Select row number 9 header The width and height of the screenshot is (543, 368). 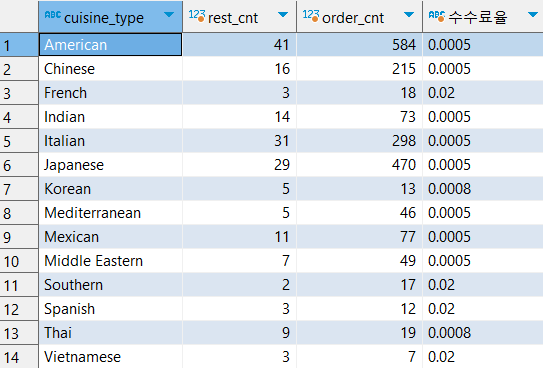click(x=19, y=237)
